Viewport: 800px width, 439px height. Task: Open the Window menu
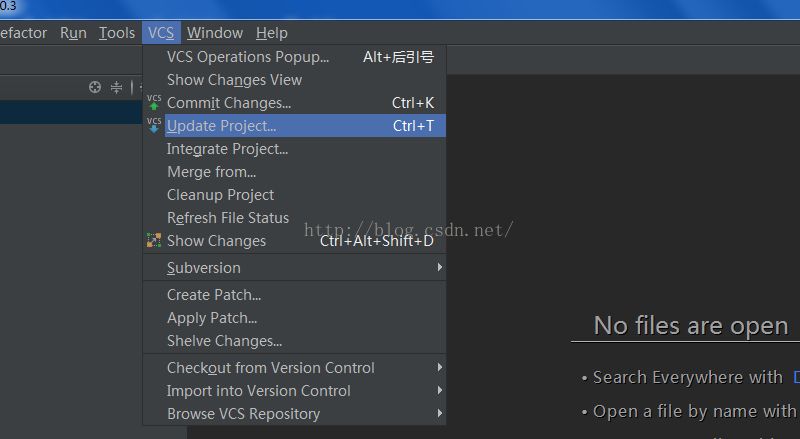(214, 33)
